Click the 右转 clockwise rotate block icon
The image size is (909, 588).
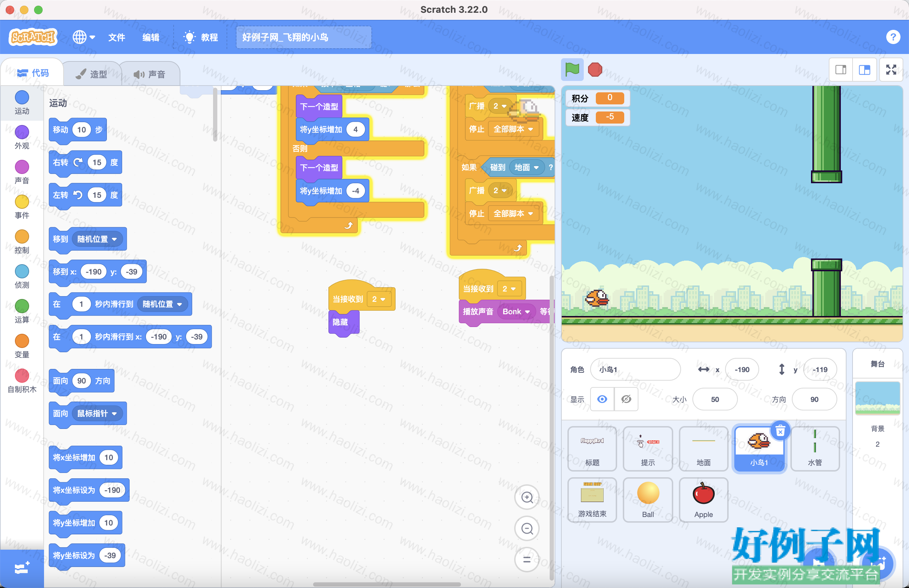pyautogui.click(x=78, y=162)
